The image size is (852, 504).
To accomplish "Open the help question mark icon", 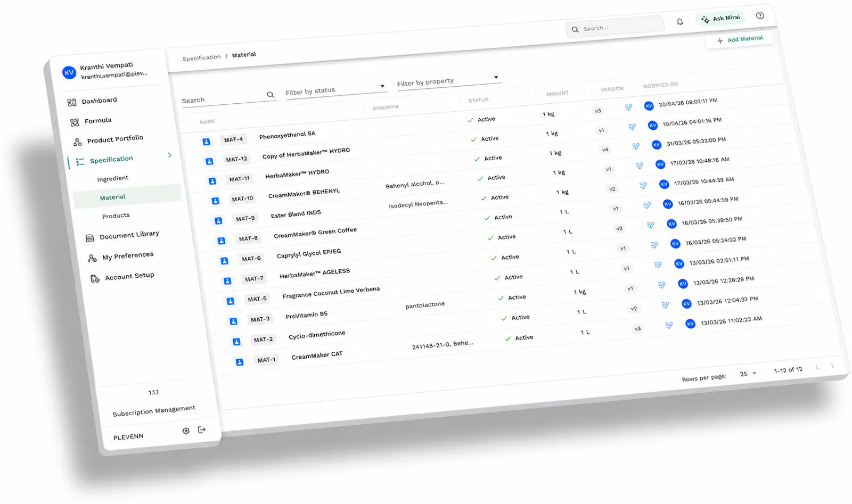I will tap(760, 15).
